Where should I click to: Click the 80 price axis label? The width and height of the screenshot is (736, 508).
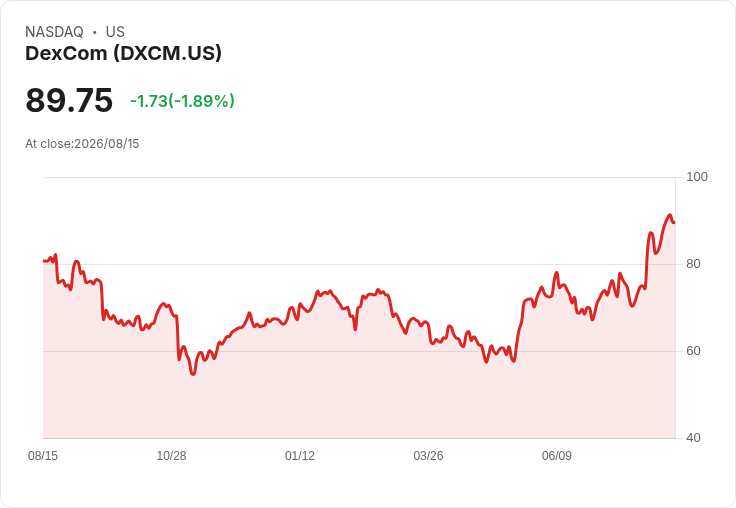click(x=693, y=264)
